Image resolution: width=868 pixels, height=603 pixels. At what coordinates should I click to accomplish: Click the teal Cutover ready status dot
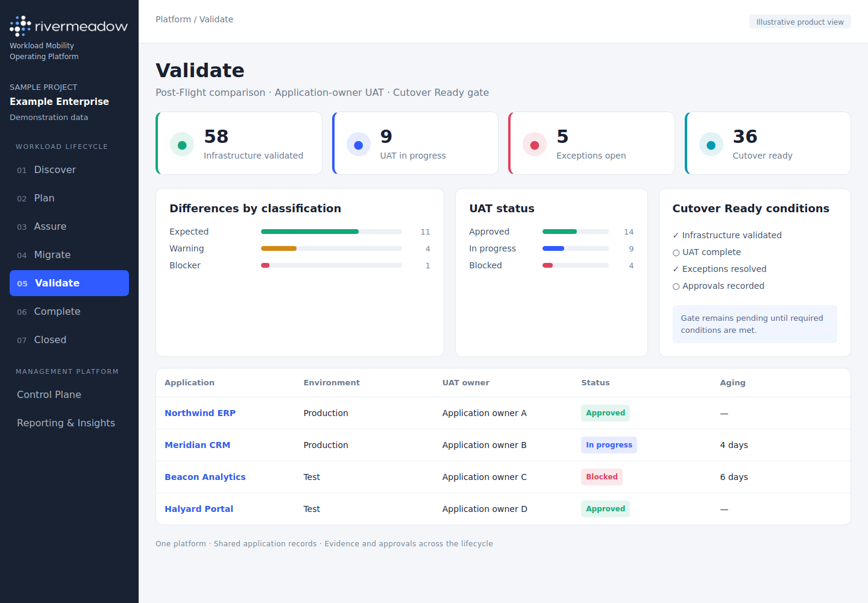[x=711, y=145]
